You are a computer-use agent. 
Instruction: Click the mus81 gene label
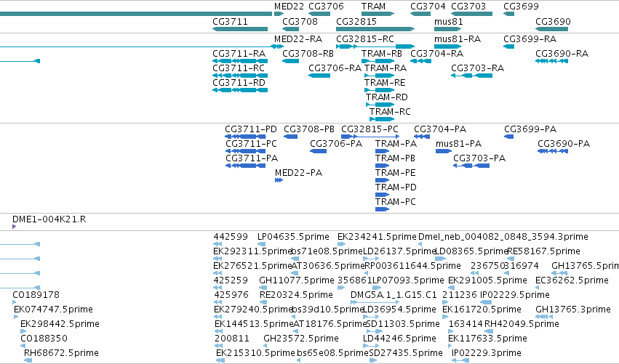pos(448,22)
